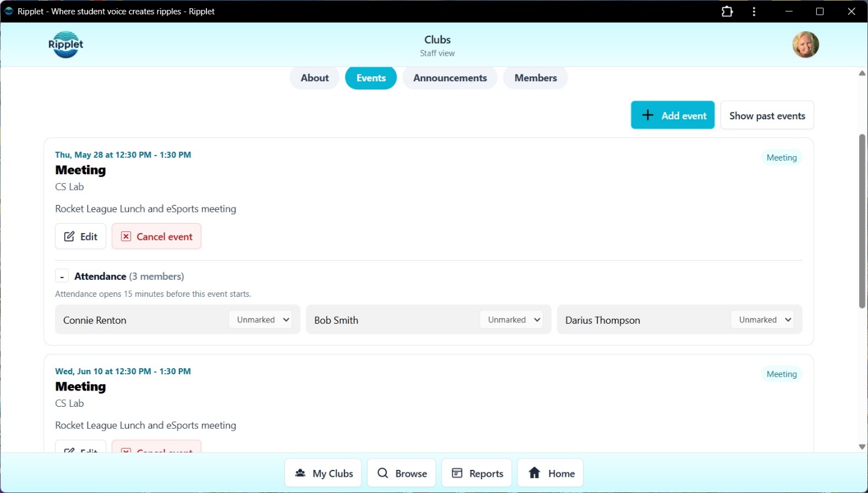Click the June 10 event 'CS Lab' location
The width and height of the screenshot is (868, 493).
tap(69, 404)
